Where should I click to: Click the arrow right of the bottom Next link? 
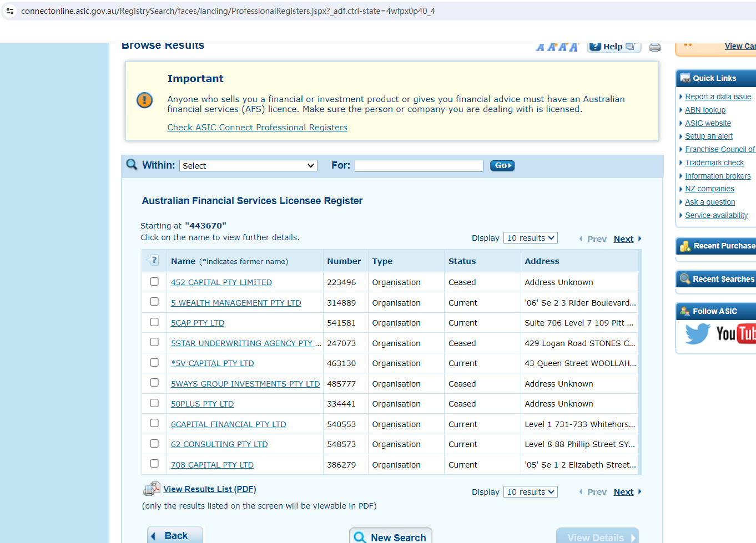639,492
